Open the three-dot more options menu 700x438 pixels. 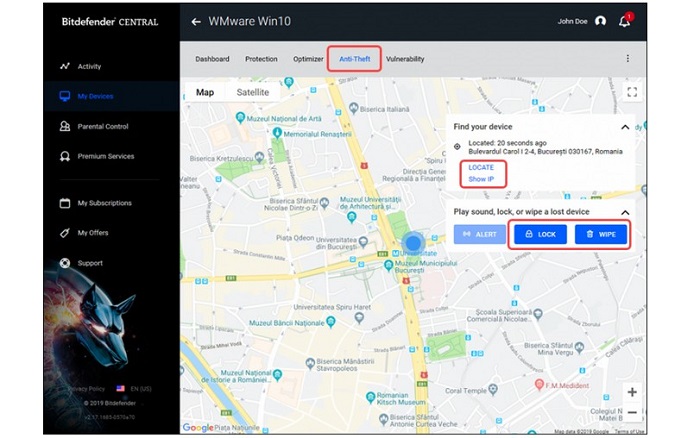(628, 59)
